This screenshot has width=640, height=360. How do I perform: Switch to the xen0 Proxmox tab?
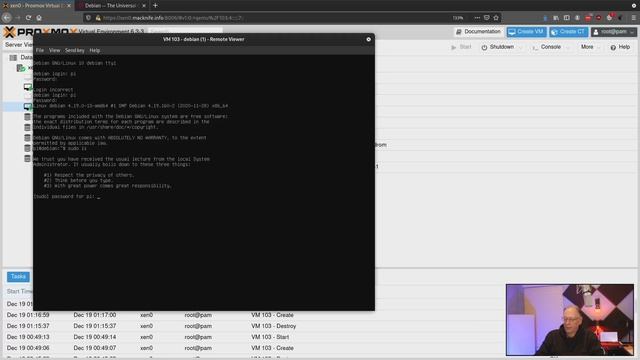coord(36,6)
